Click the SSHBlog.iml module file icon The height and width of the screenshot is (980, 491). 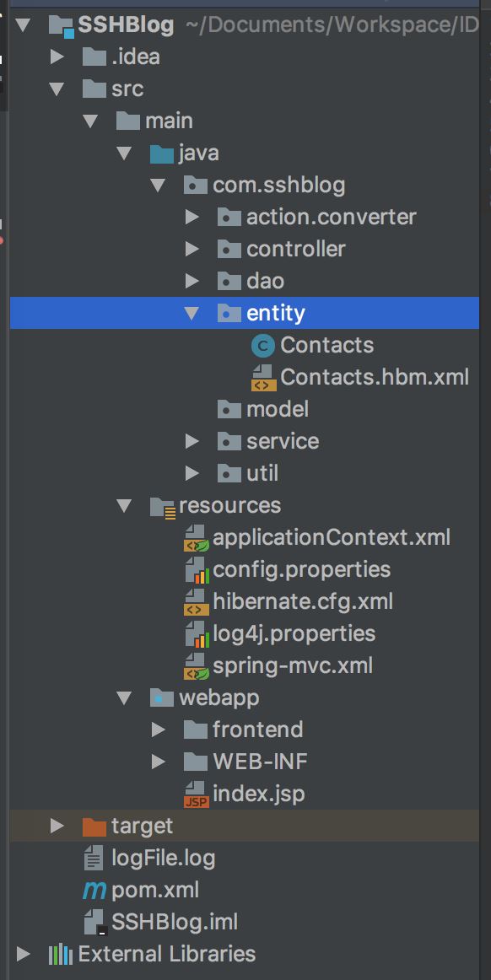95,922
